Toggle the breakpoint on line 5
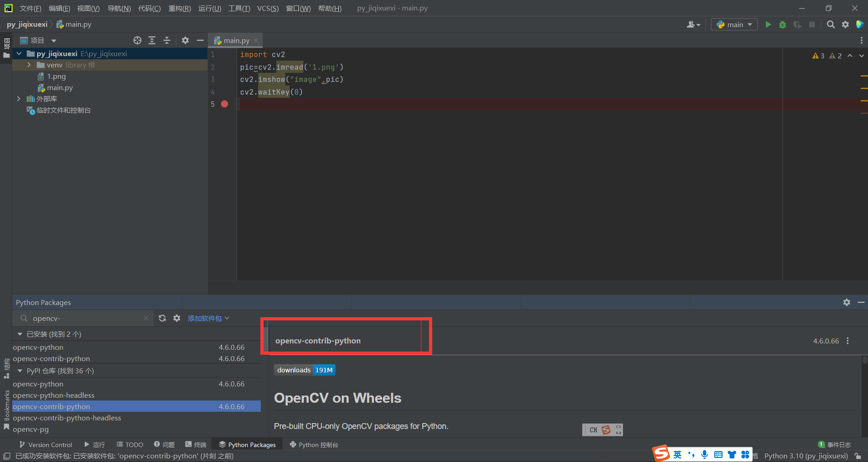The image size is (868, 462). [225, 104]
